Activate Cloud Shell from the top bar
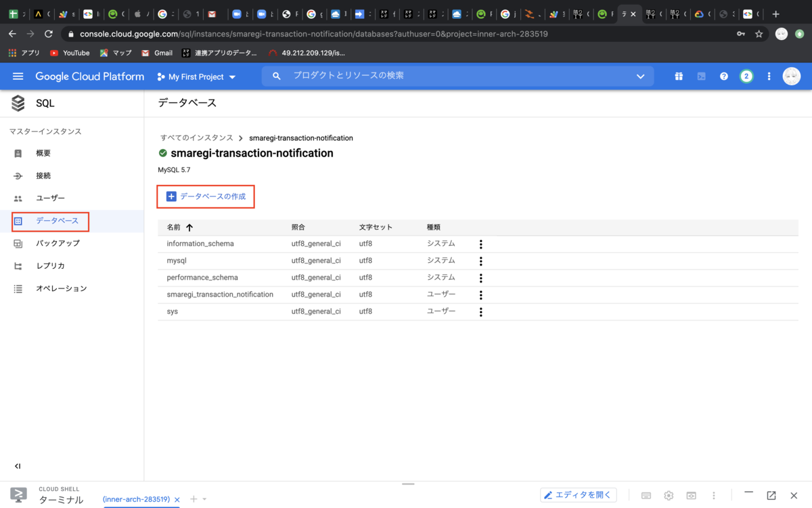The width and height of the screenshot is (812, 508). pos(701,76)
